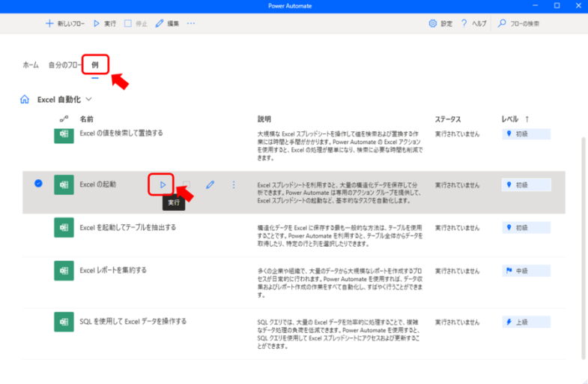Image resolution: width=588 pixels, height=384 pixels.
Task: Open Help (ヘルプ) menu
Action: [x=473, y=24]
